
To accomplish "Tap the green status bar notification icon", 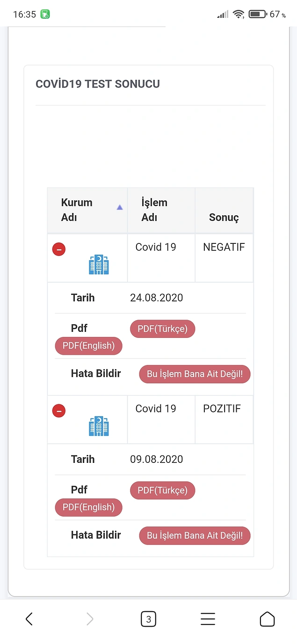I will [x=45, y=14].
